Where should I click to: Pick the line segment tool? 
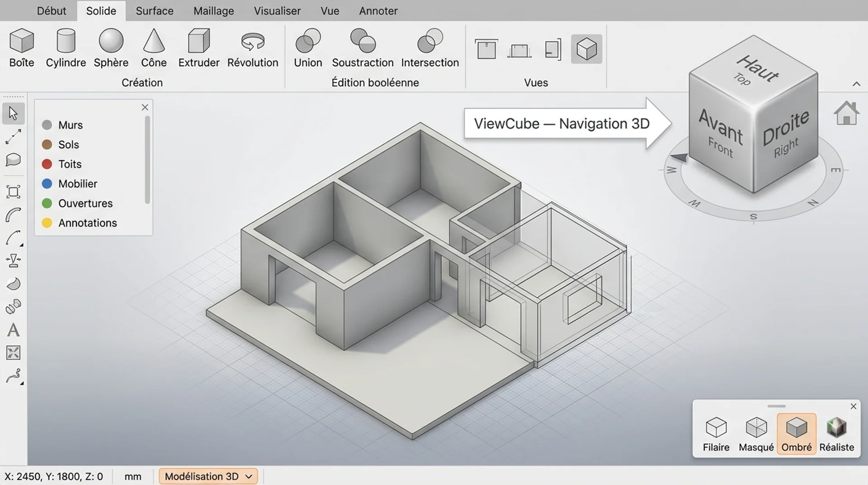(x=13, y=137)
